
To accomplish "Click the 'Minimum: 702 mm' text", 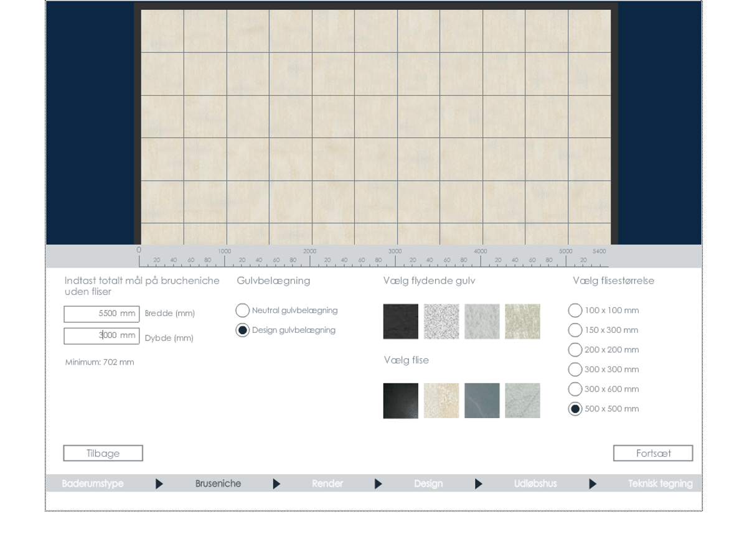I will point(100,362).
